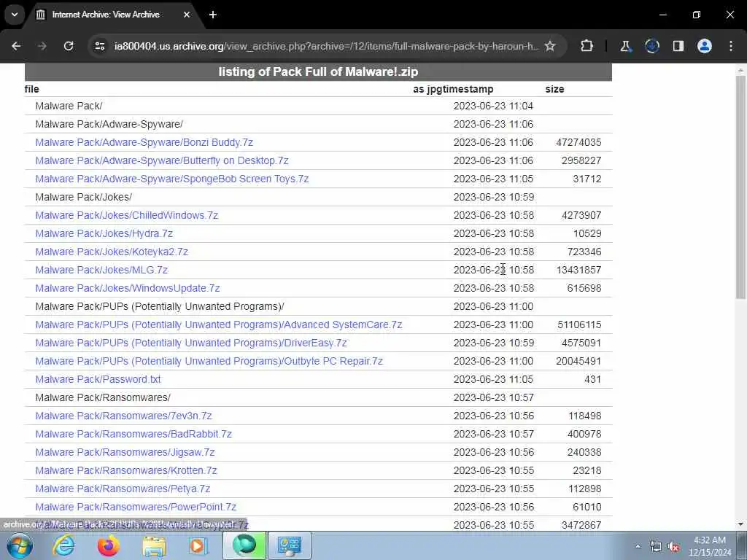Open Krotten.7z link
Image resolution: width=747 pixels, height=560 pixels.
click(x=126, y=470)
